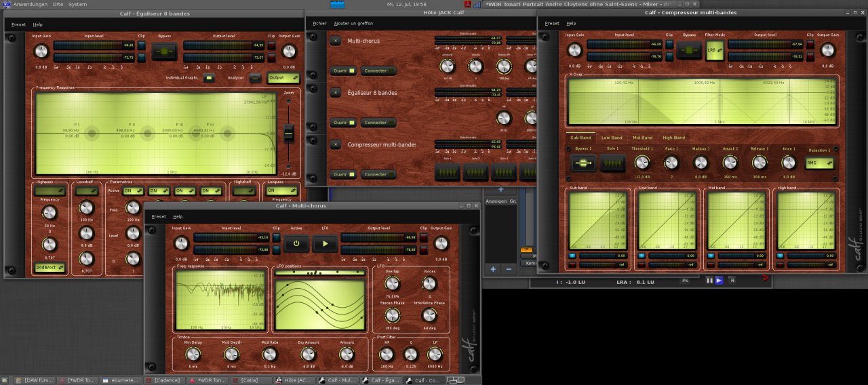Toggle Solo 1 in the Sub Band section
Screen dimensions: 868x385
613,163
